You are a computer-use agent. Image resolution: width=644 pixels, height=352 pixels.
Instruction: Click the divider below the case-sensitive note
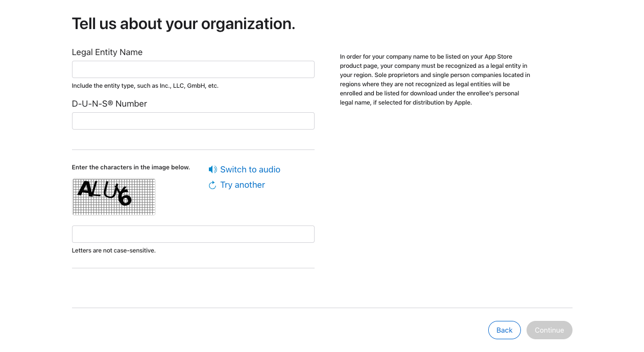click(193, 268)
